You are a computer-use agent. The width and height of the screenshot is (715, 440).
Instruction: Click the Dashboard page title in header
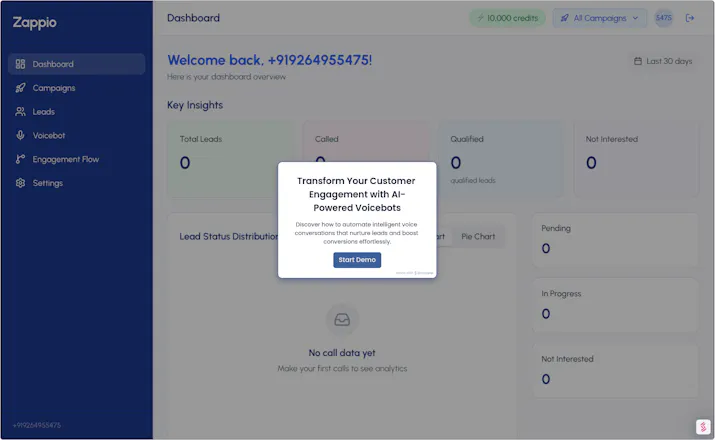coord(193,18)
